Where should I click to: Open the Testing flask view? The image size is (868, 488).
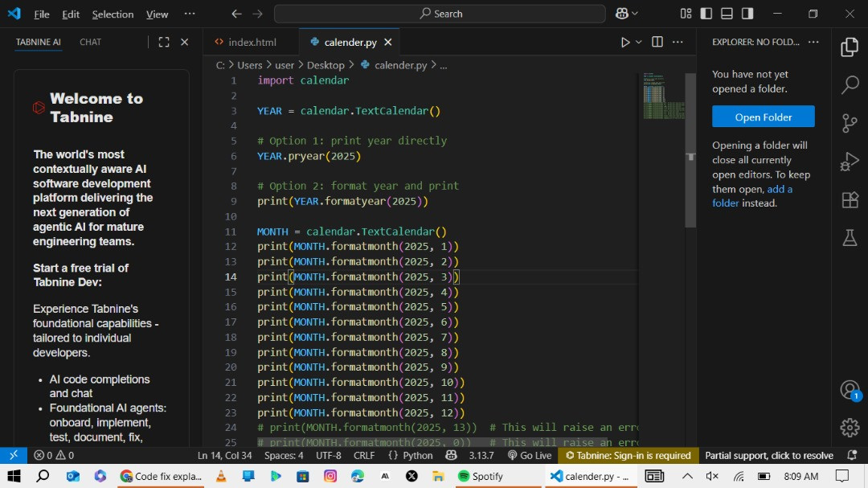pyautogui.click(x=850, y=238)
